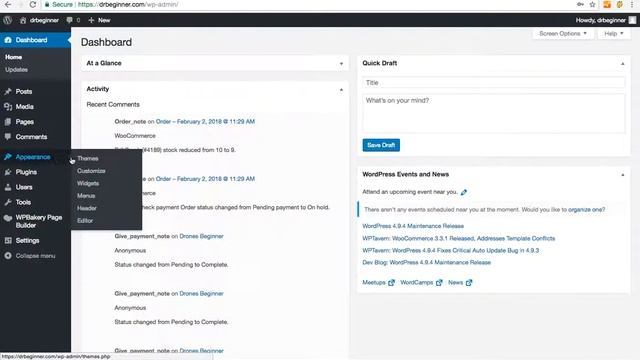The image size is (640, 360).
Task: Open the Meetups link
Action: tap(374, 282)
